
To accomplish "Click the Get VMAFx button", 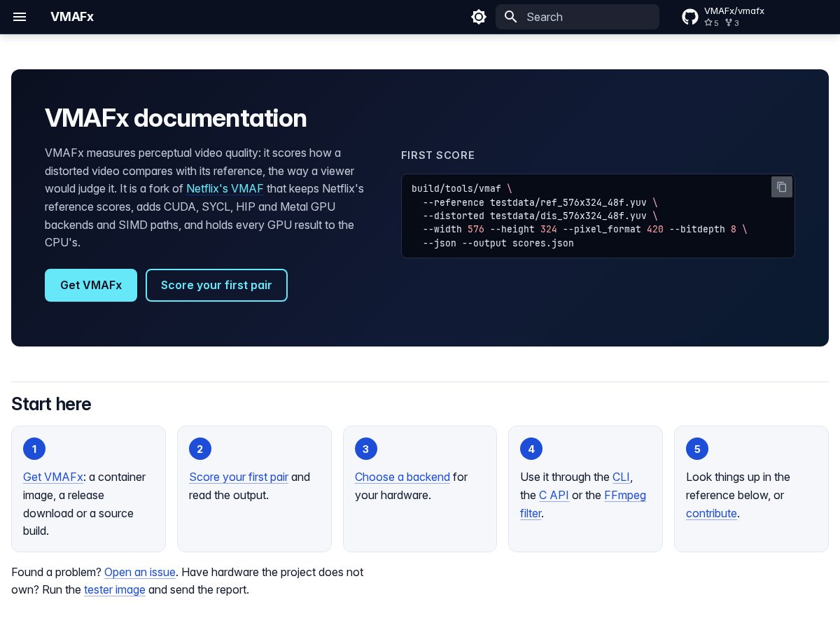I will point(91,285).
